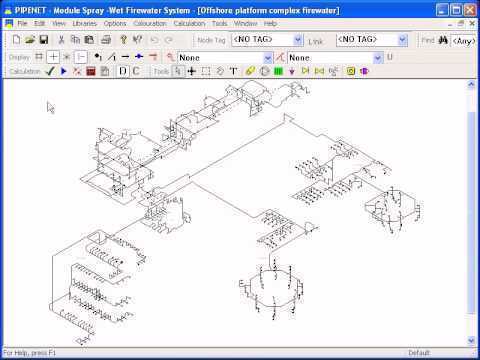The image size is (480, 360).
Task: Click the Find Any input field
Action: pyautogui.click(x=463, y=41)
